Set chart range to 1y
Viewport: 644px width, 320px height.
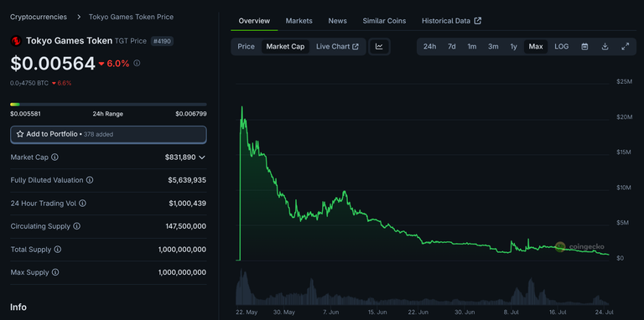(513, 46)
